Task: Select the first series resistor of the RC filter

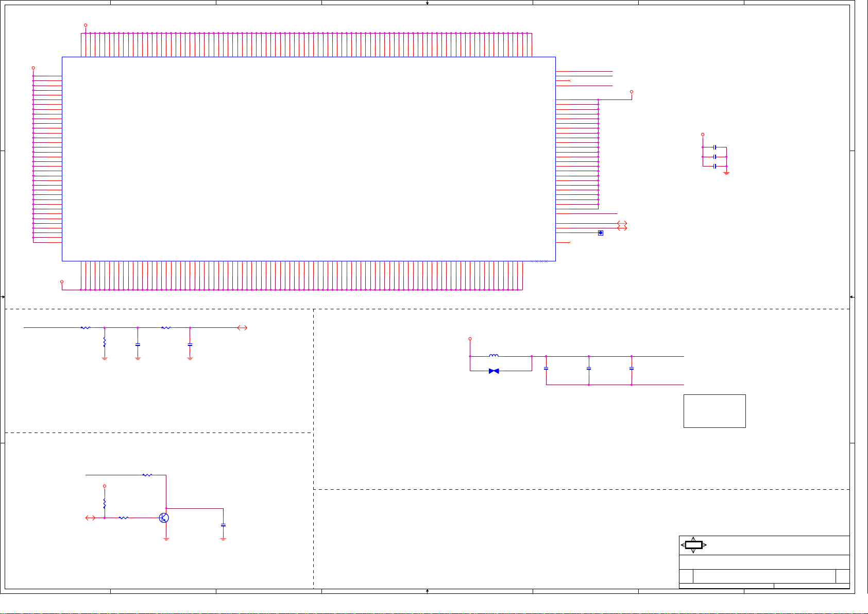Action: point(86,327)
